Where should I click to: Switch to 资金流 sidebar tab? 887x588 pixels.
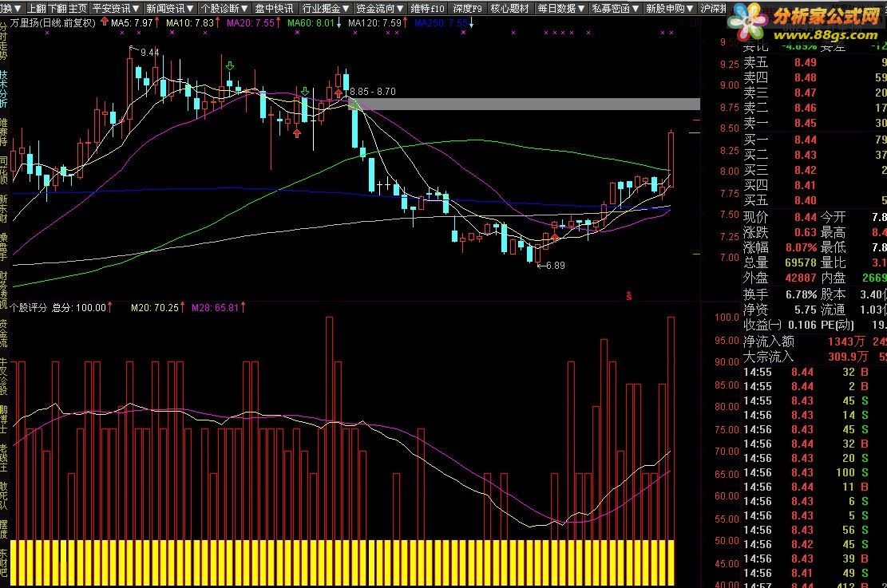point(4,333)
